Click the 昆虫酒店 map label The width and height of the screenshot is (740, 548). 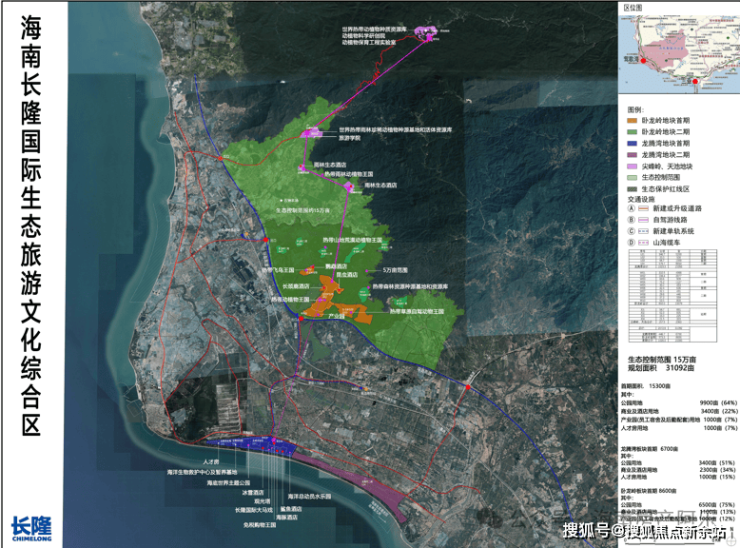point(346,275)
